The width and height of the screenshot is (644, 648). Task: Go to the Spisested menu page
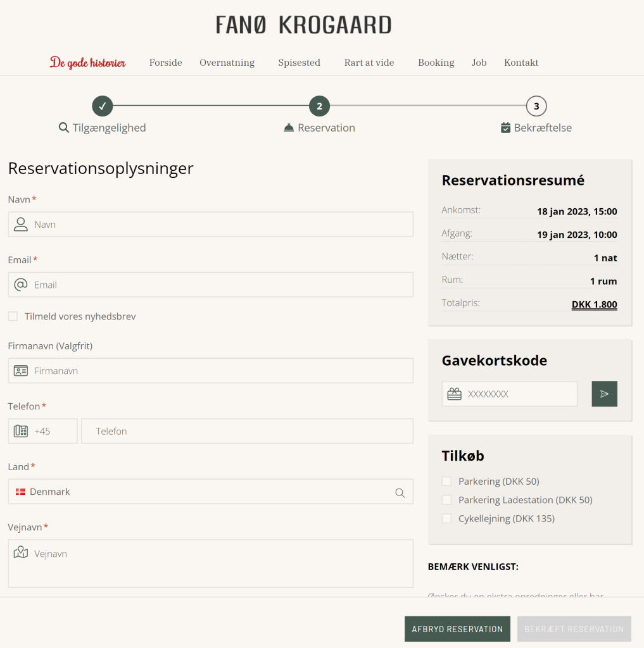299,63
